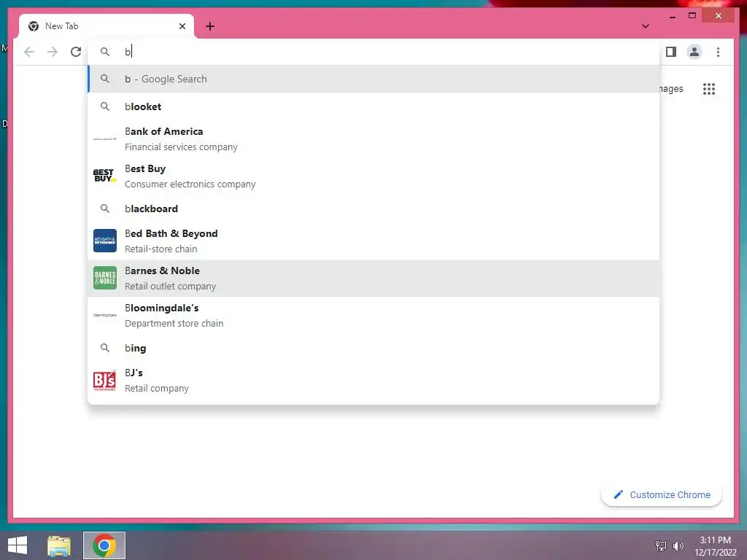This screenshot has height=560, width=747.
Task: Click search icon beside 'blackboard'
Action: (105, 209)
